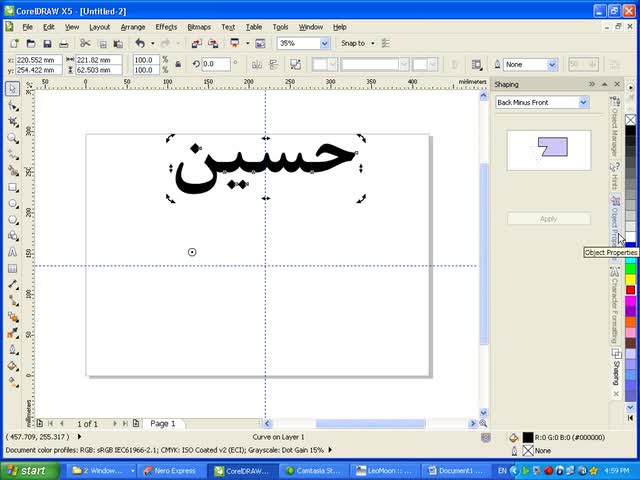
Task: Pick the green swatch in the palette
Action: click(x=631, y=269)
